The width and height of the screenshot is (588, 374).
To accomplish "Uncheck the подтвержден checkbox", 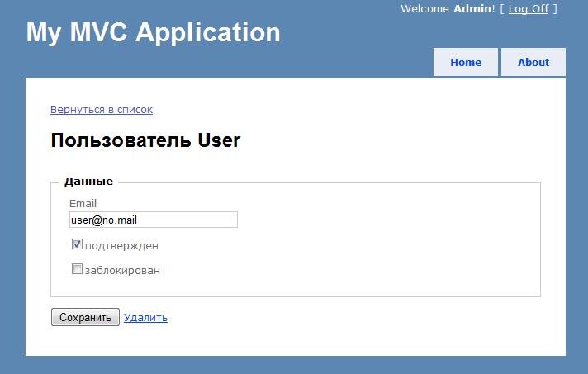I will click(x=77, y=244).
